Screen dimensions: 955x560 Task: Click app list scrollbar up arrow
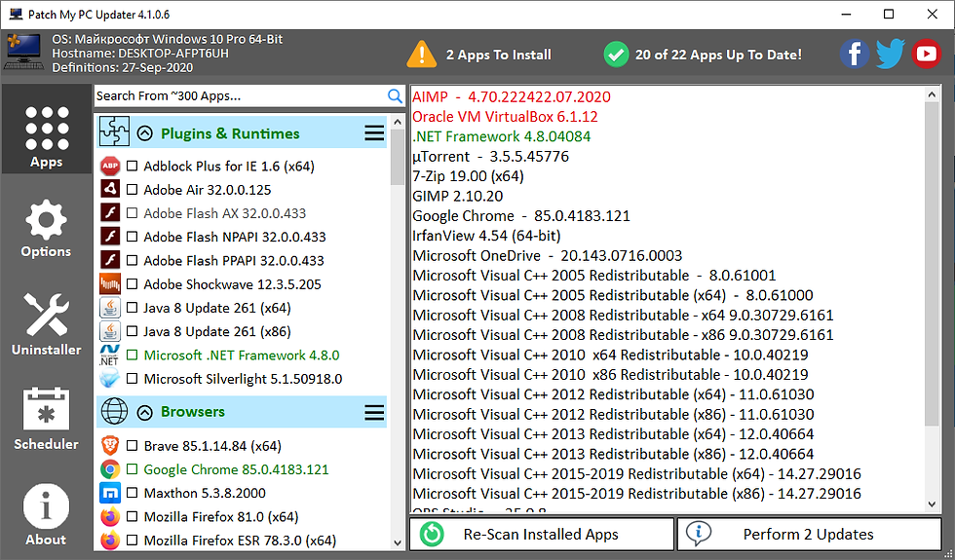(398, 122)
